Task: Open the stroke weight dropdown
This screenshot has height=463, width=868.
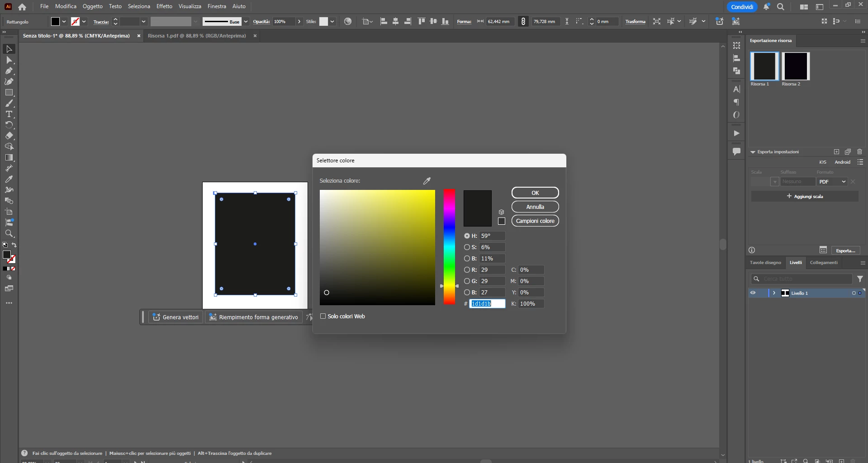Action: pyautogui.click(x=143, y=22)
